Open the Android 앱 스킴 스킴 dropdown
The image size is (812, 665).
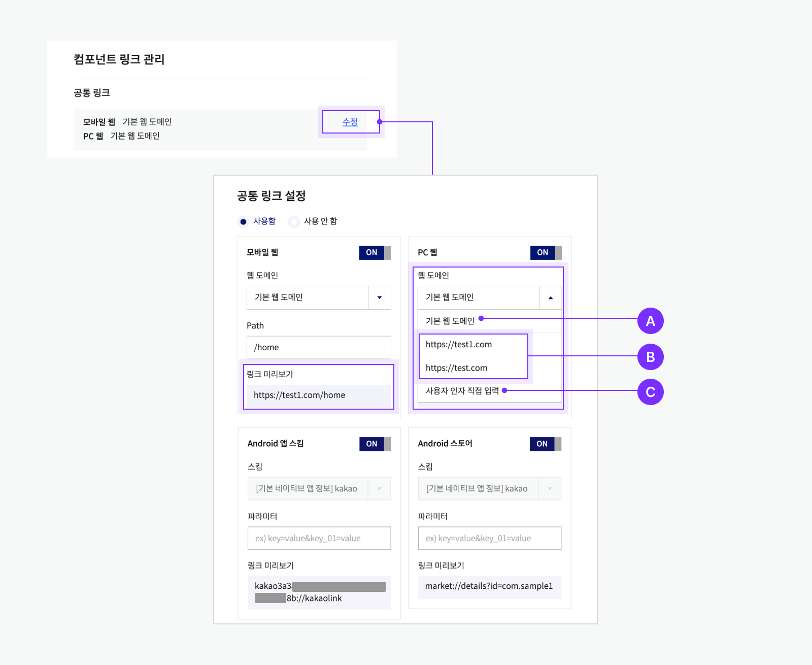click(x=380, y=488)
